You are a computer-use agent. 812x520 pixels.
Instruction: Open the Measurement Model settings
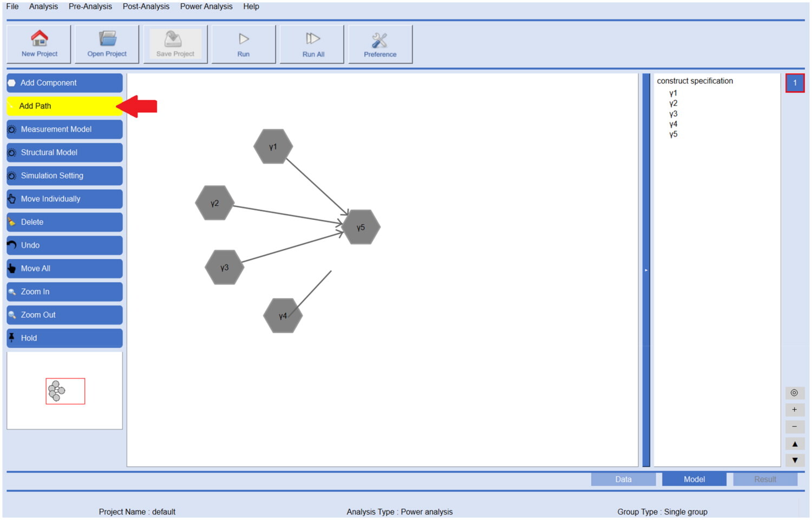pos(64,129)
